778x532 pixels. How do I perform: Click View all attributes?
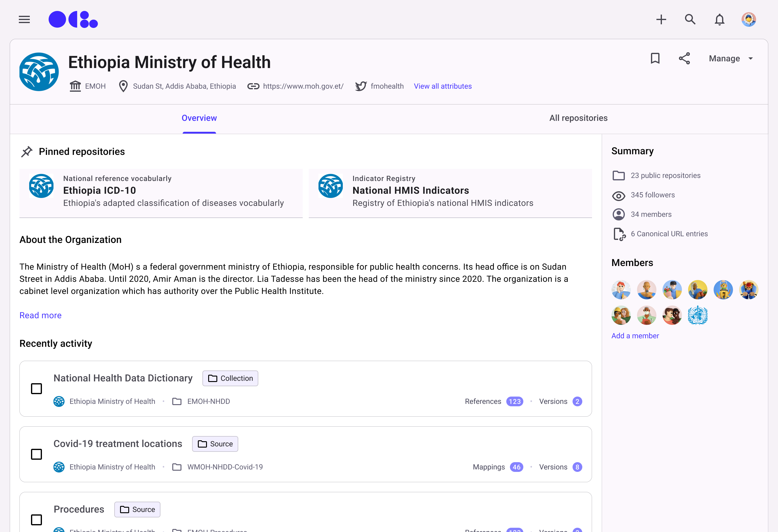442,86
